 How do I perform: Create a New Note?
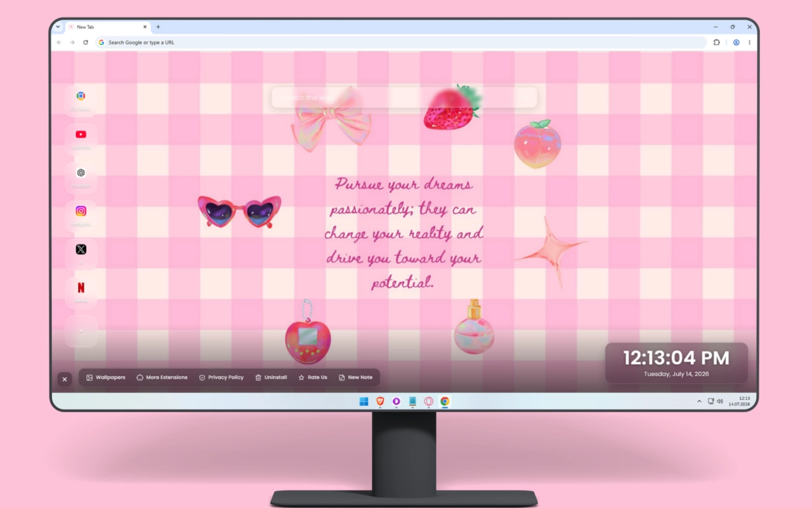point(355,377)
